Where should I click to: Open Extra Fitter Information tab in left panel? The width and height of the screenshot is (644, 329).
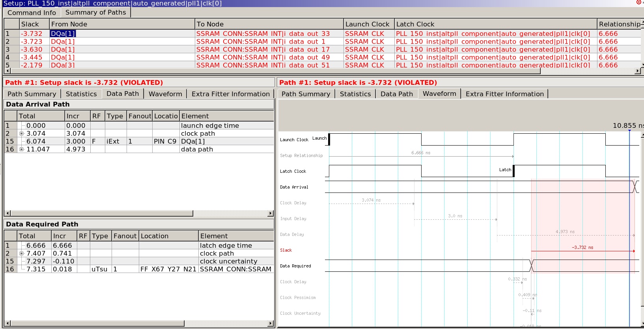pos(230,94)
